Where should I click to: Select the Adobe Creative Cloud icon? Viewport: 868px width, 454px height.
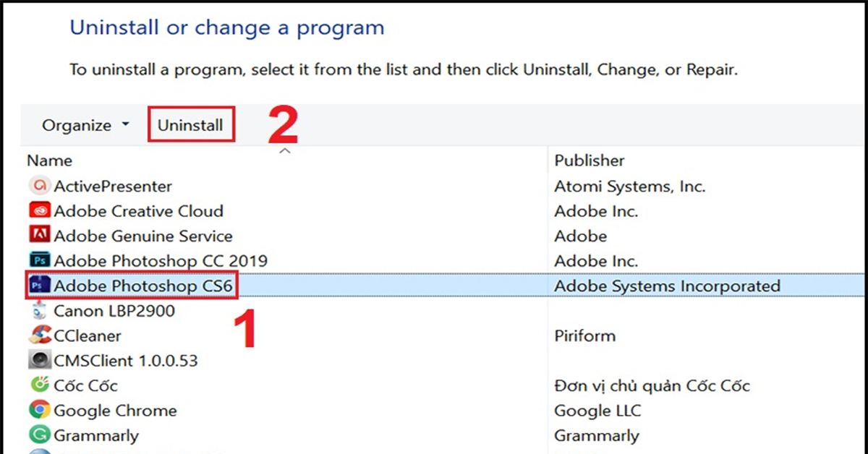39,211
